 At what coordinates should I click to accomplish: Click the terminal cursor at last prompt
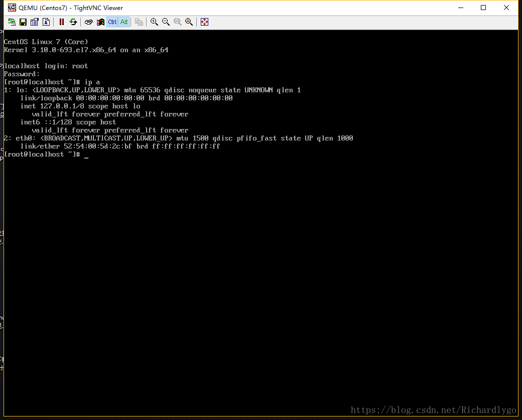click(86, 157)
